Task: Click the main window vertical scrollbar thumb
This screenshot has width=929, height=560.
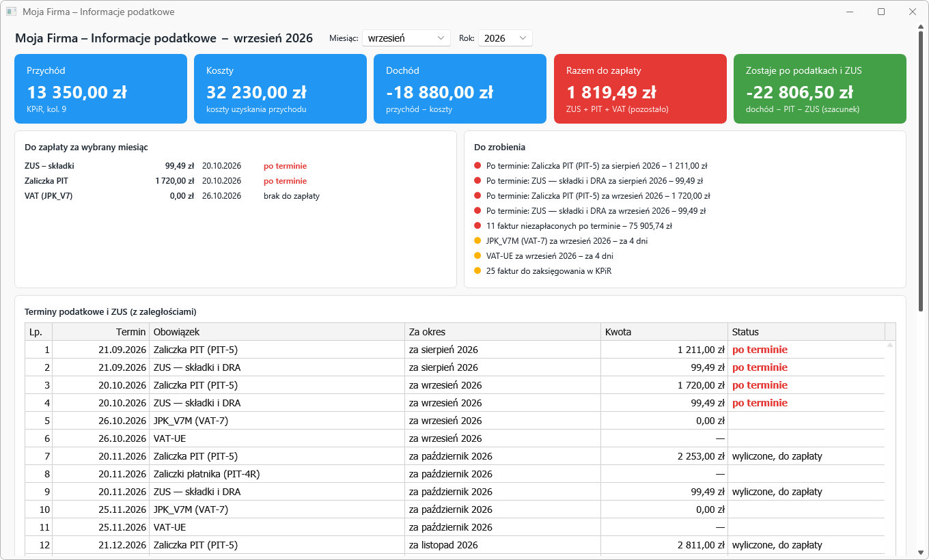Action: (x=921, y=171)
